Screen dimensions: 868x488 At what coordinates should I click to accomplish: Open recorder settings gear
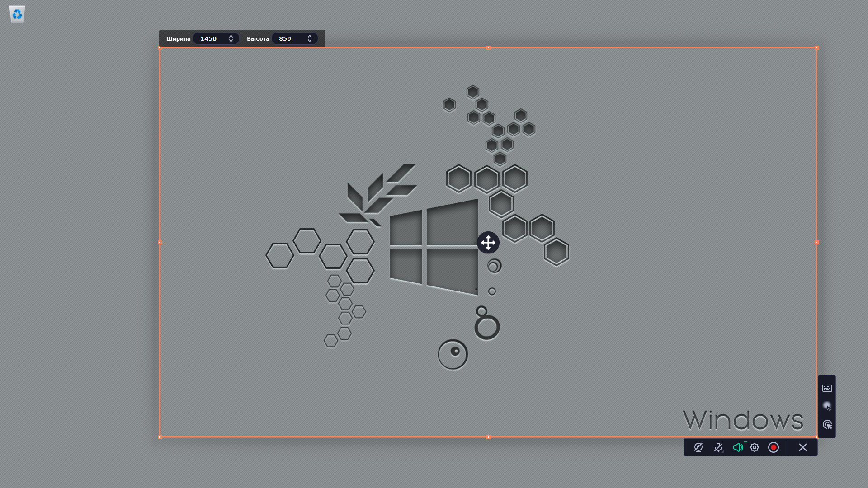click(755, 447)
